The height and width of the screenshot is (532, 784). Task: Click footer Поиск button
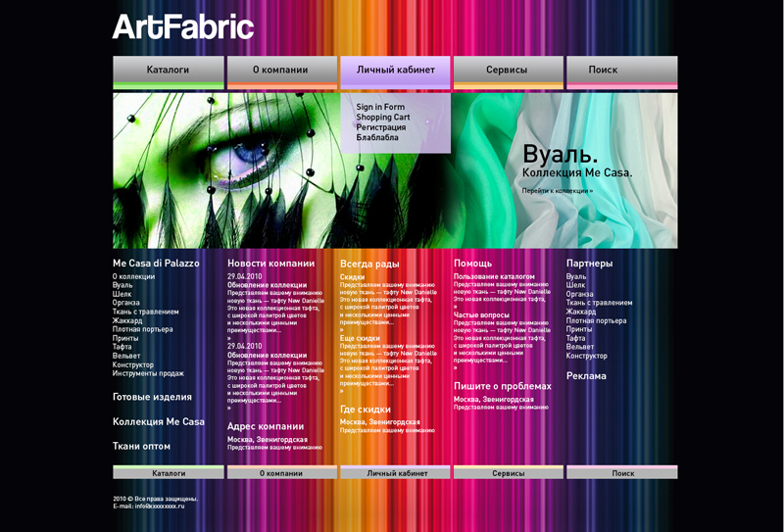[x=622, y=472]
